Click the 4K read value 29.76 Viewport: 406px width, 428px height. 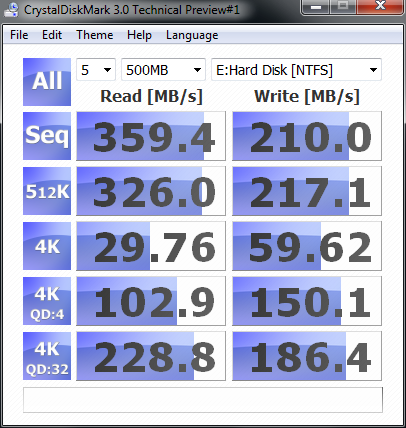click(x=151, y=246)
